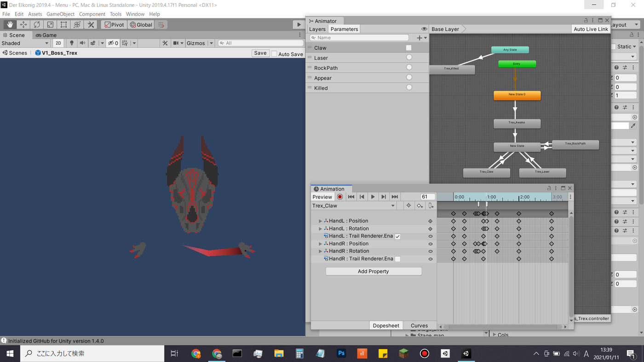The height and width of the screenshot is (362, 644).
Task: Enable animation recording red button
Action: pyautogui.click(x=340, y=197)
